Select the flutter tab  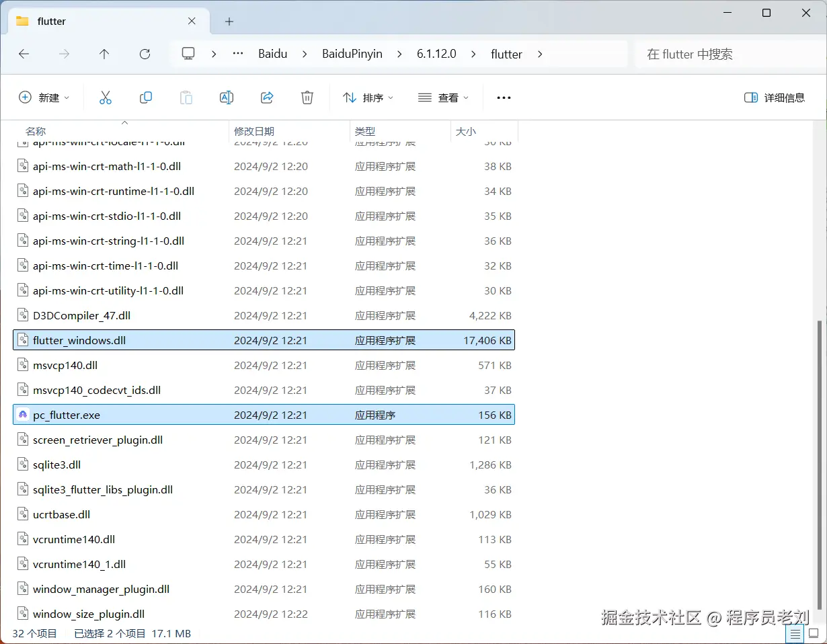click(108, 22)
